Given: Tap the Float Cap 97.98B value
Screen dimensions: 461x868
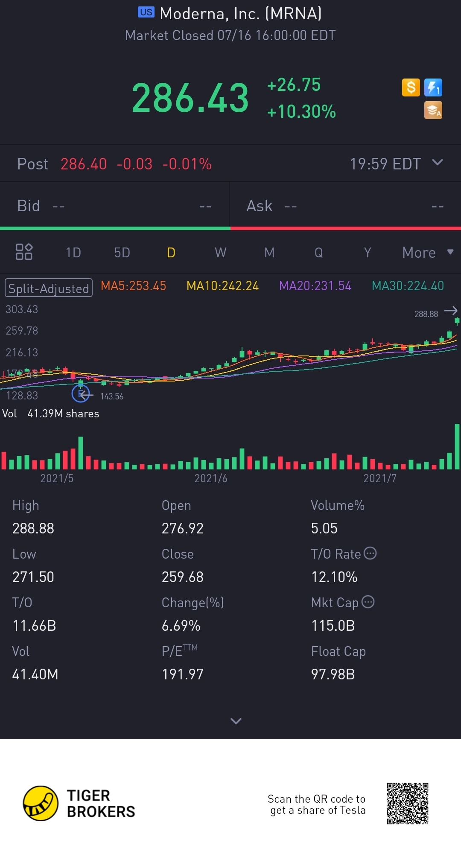Looking at the screenshot, I should coord(333,674).
